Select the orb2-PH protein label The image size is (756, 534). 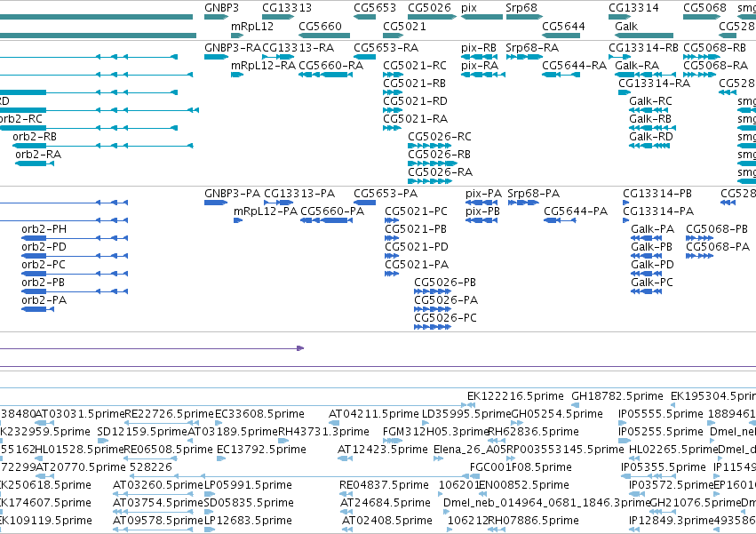pos(44,229)
